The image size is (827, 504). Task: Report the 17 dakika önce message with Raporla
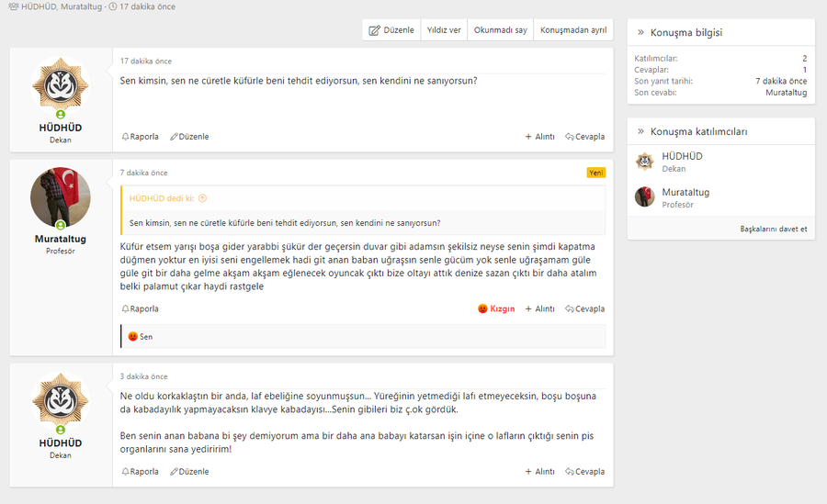(140, 137)
